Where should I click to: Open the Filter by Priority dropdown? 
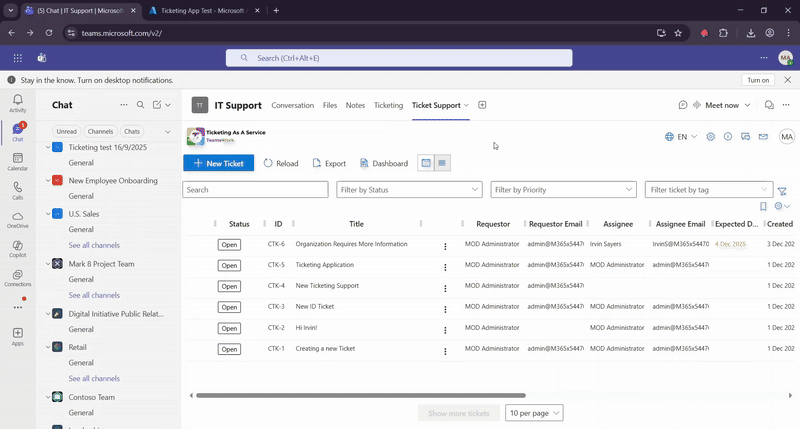[x=563, y=190]
